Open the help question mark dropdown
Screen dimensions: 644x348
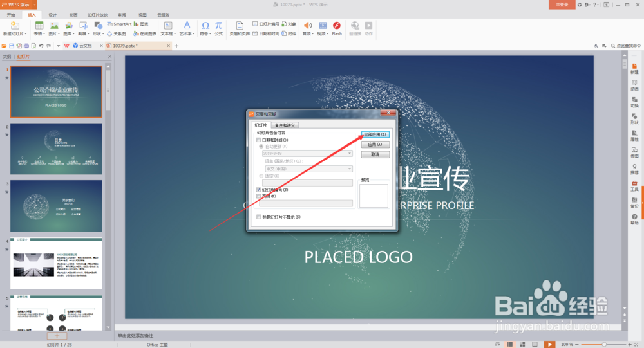[x=596, y=5]
